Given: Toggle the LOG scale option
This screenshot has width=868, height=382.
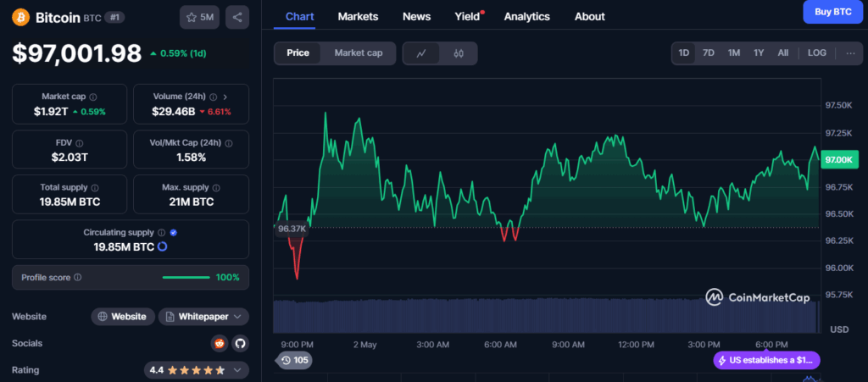Looking at the screenshot, I should tap(816, 53).
